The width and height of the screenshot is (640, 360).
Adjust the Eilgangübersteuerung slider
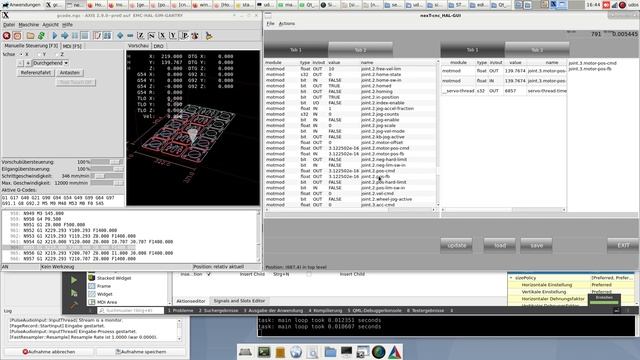point(107,169)
